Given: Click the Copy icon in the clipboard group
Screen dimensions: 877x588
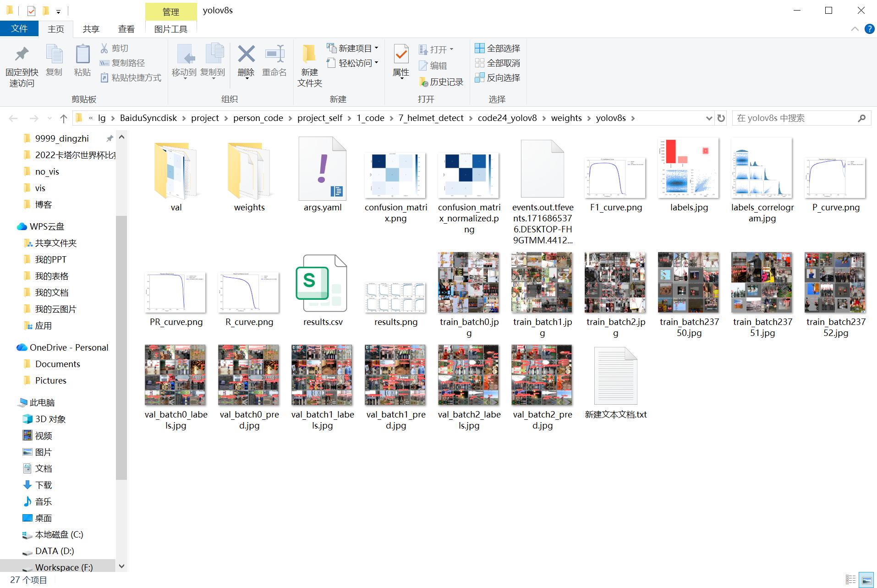Looking at the screenshot, I should coord(54,54).
